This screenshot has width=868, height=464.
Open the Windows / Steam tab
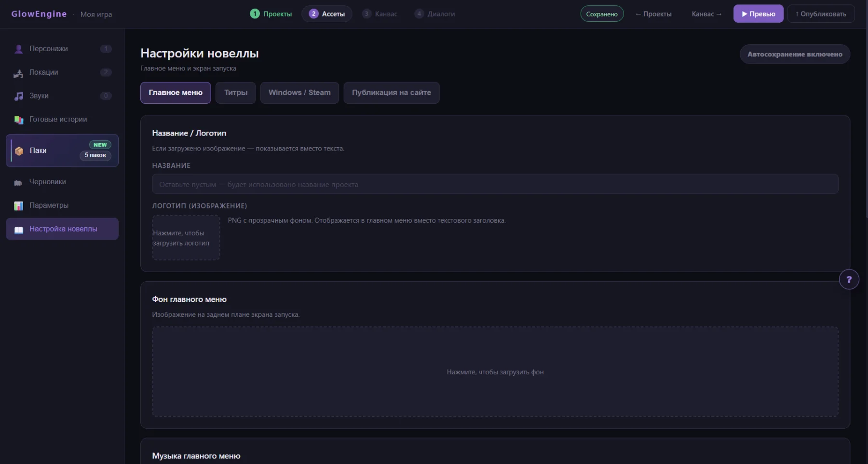pos(299,93)
